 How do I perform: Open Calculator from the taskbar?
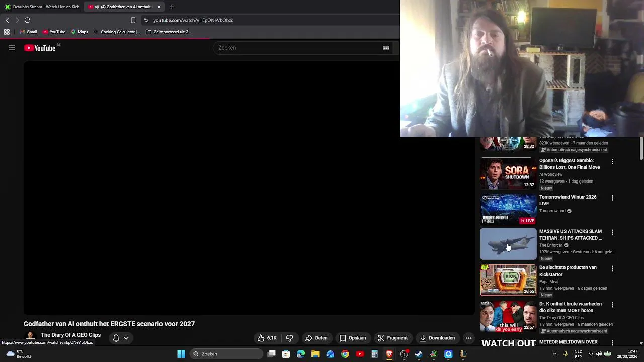(x=374, y=354)
